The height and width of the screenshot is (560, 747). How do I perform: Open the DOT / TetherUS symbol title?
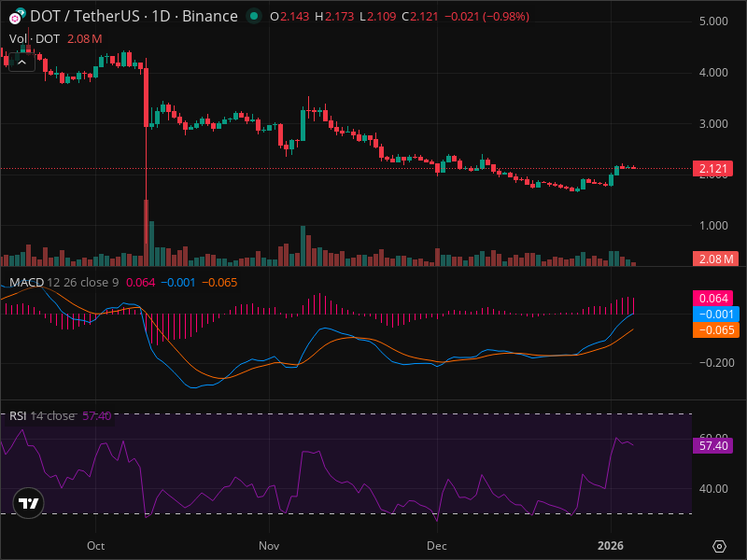click(134, 16)
